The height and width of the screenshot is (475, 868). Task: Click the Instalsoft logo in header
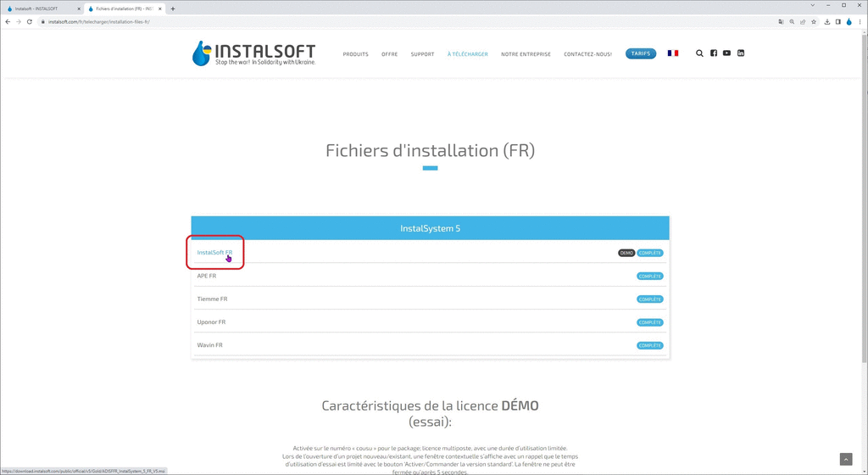point(254,53)
